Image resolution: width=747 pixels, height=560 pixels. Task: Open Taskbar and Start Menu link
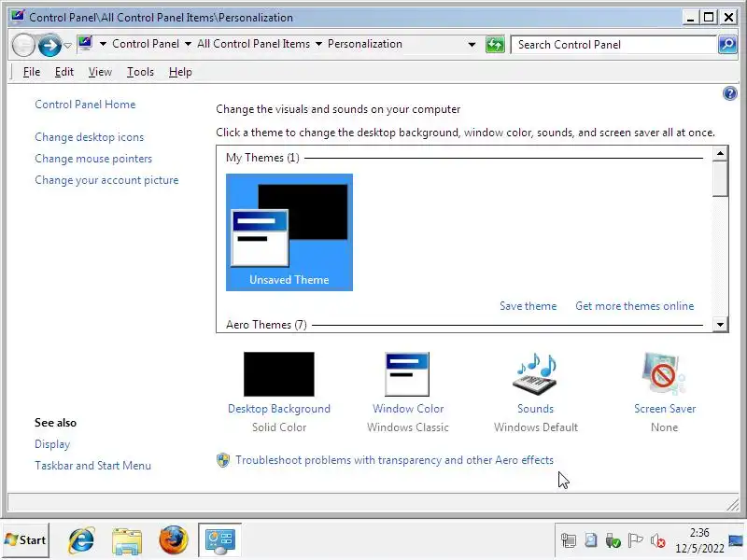[92, 466]
